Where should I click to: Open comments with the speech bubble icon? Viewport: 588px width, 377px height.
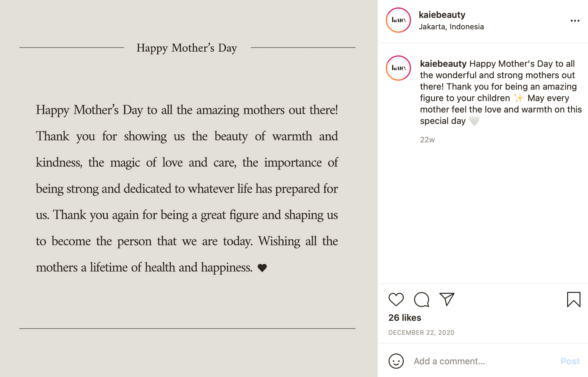pos(422,299)
